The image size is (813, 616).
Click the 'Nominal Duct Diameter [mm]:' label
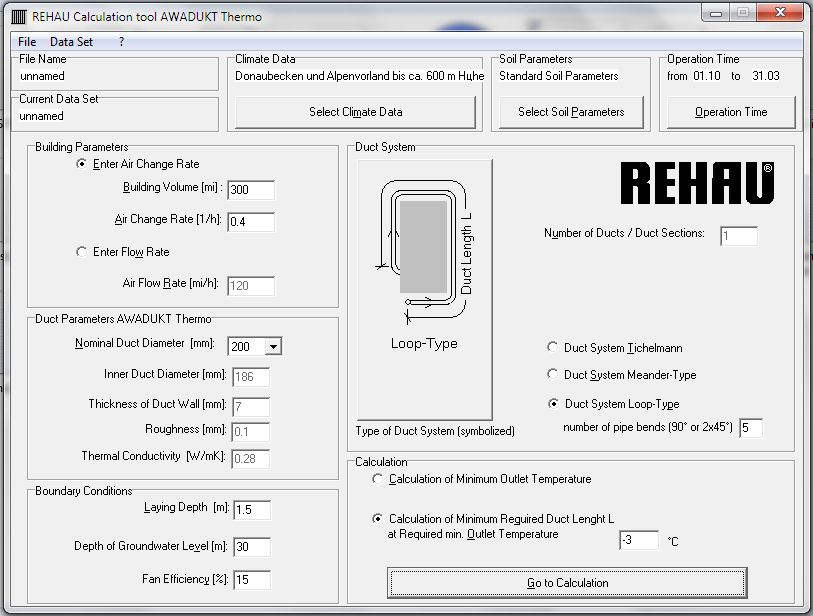pyautogui.click(x=145, y=343)
